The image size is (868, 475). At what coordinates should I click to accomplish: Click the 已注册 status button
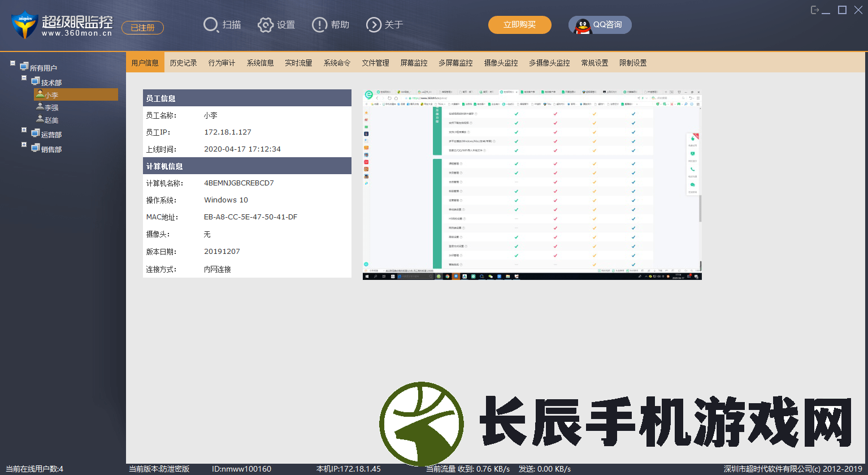(142, 28)
